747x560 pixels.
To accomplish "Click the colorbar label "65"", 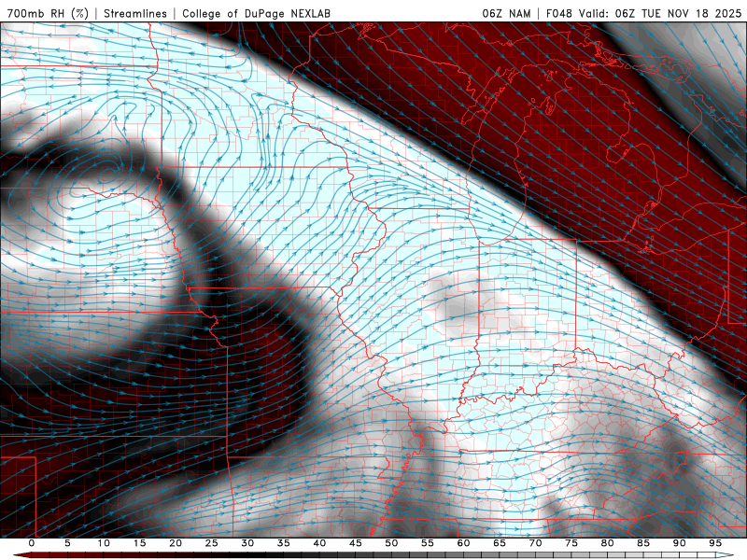I will (x=500, y=543).
